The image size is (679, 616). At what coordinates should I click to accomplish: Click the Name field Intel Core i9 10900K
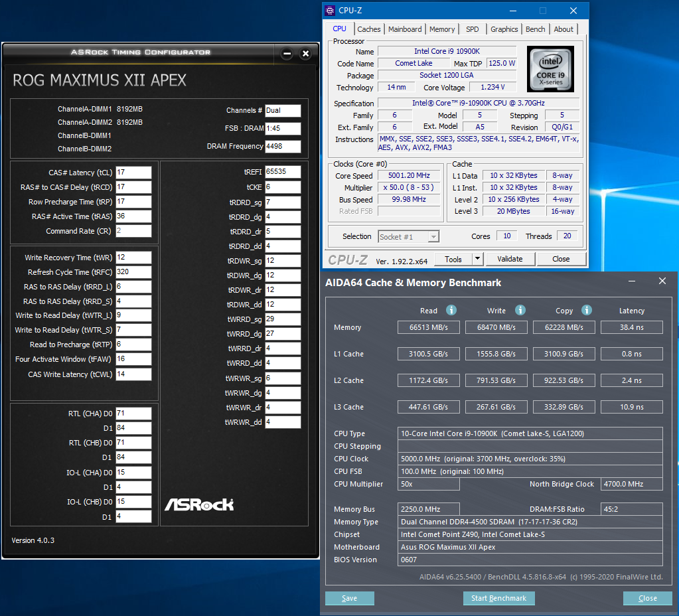447,51
